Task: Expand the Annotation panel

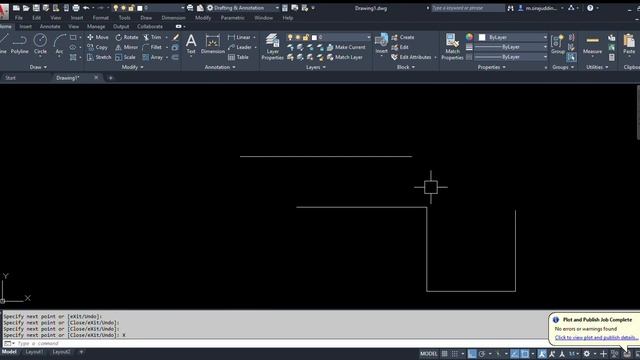Action: pos(220,67)
